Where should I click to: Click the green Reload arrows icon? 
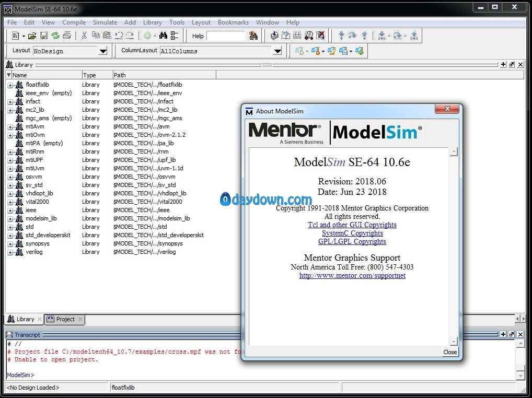(55, 36)
